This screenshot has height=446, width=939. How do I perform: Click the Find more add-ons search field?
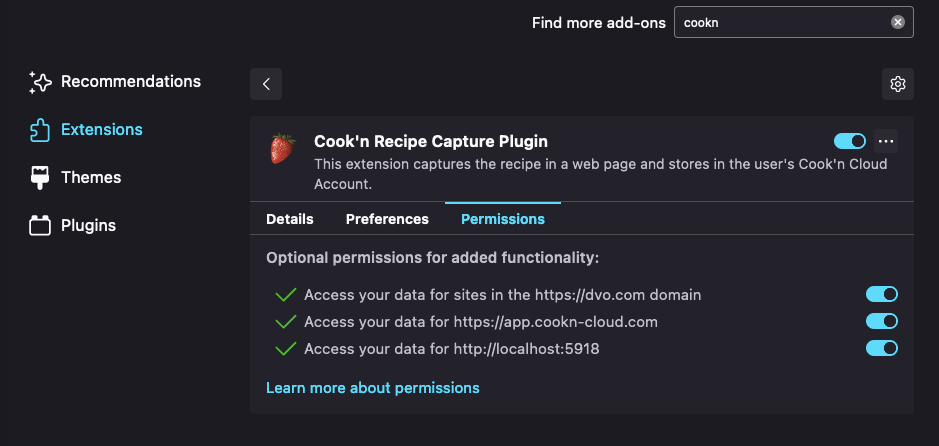(780, 22)
